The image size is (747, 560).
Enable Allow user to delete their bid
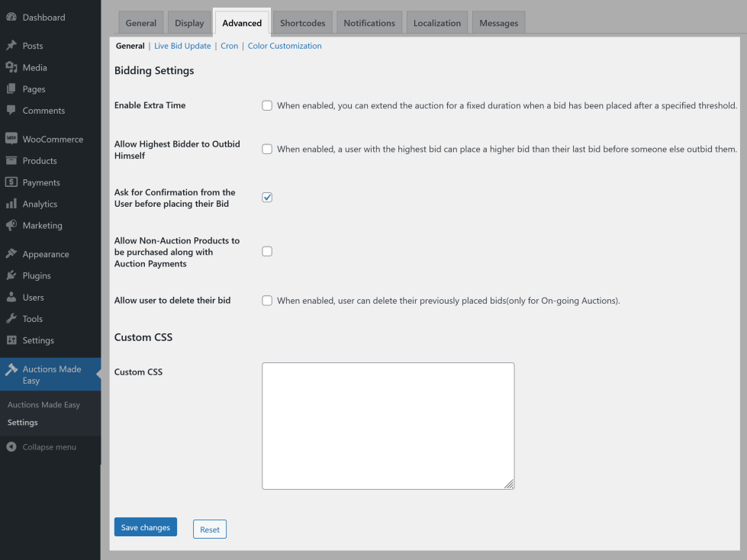coord(267,301)
